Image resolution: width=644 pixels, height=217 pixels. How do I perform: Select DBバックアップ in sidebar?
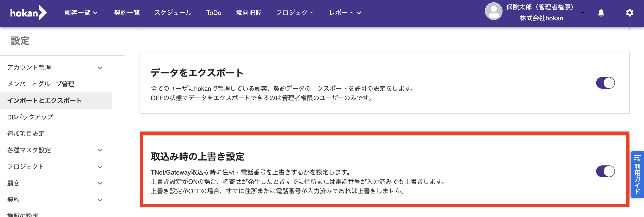[x=30, y=117]
